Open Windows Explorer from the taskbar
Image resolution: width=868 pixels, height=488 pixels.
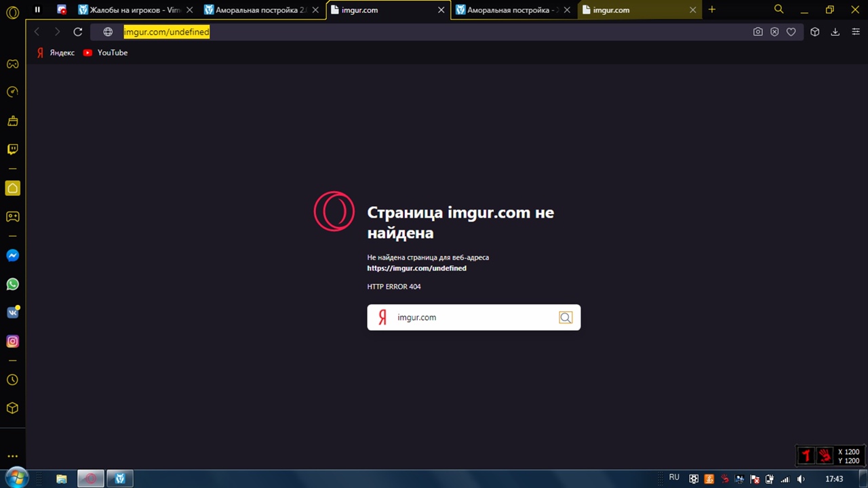[x=61, y=479]
